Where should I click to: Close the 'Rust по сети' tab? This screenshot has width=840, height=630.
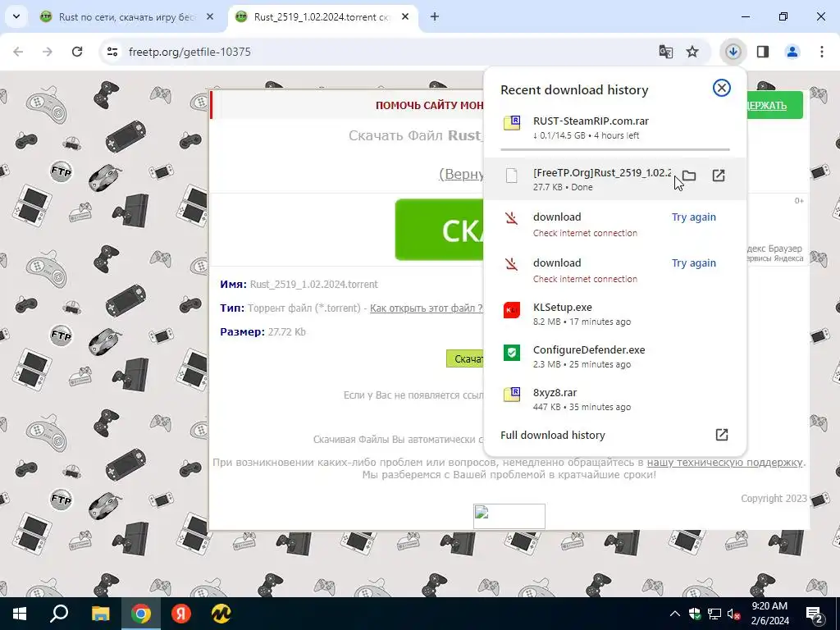(x=210, y=16)
